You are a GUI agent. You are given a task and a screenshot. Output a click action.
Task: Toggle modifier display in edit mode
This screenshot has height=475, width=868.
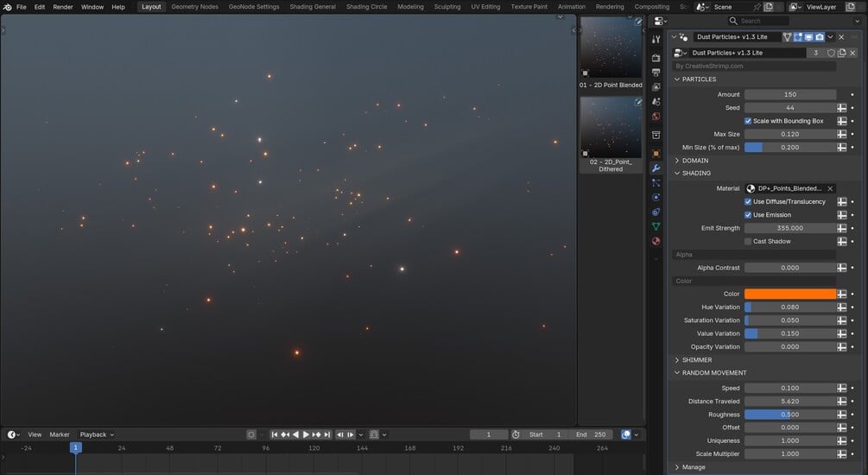point(798,37)
